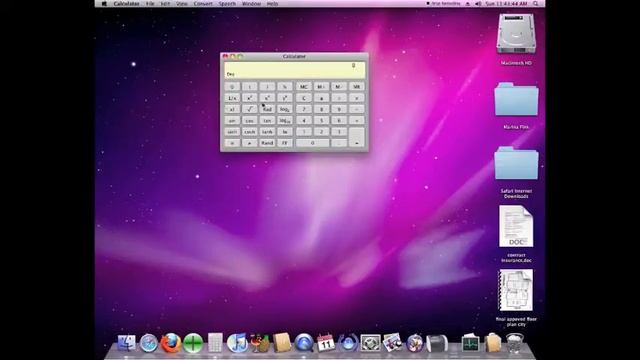This screenshot has width=640, height=360.
Task: Click the 4 key on the calculator
Action: click(x=304, y=120)
